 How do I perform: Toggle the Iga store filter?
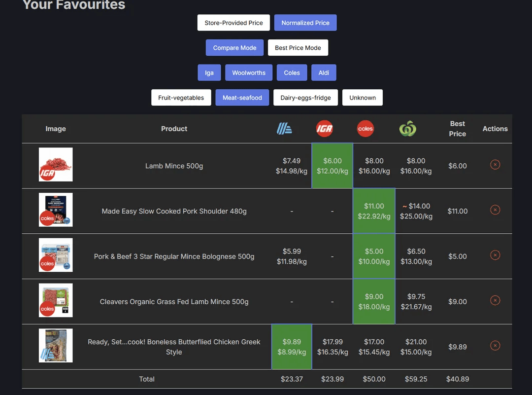209,72
